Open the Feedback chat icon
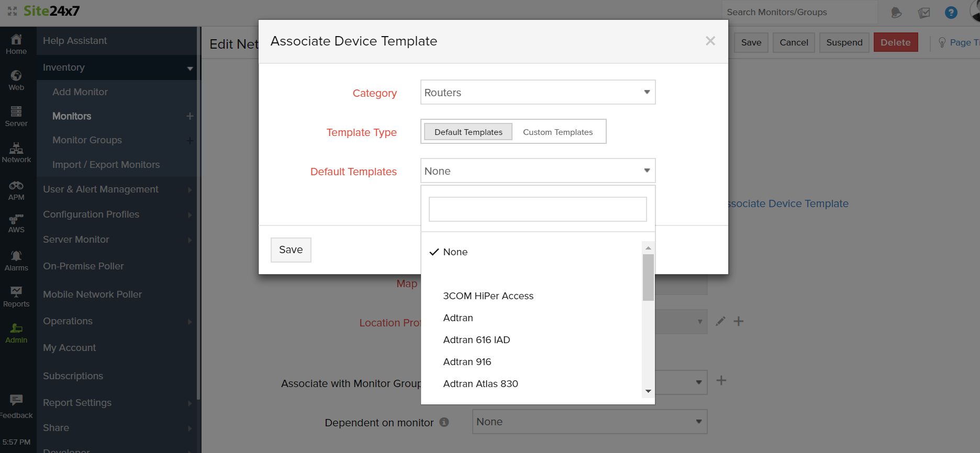This screenshot has width=980, height=453. [16, 400]
